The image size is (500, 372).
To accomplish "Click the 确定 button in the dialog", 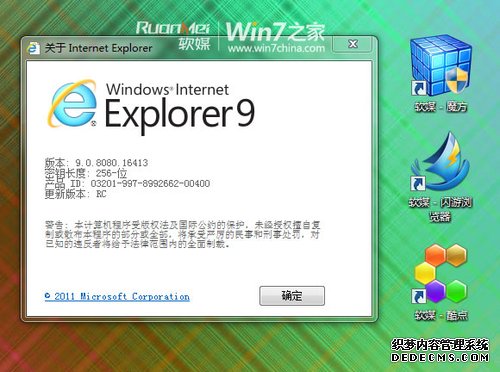I will (292, 296).
